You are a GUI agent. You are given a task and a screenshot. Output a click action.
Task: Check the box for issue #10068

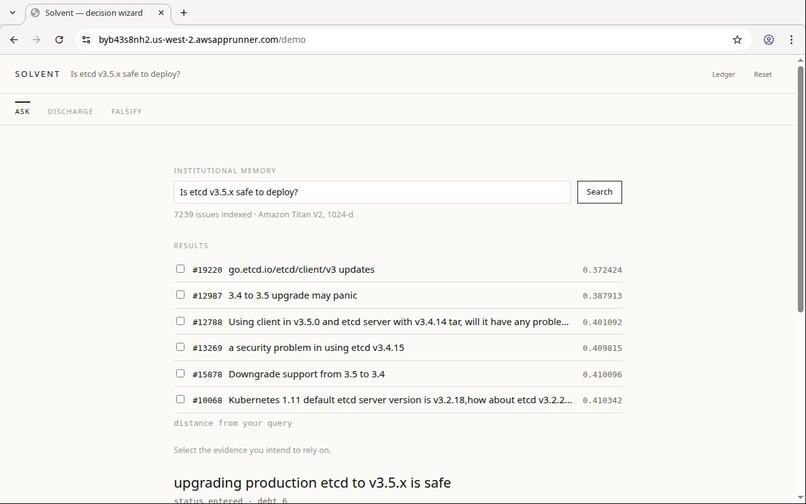click(x=180, y=399)
